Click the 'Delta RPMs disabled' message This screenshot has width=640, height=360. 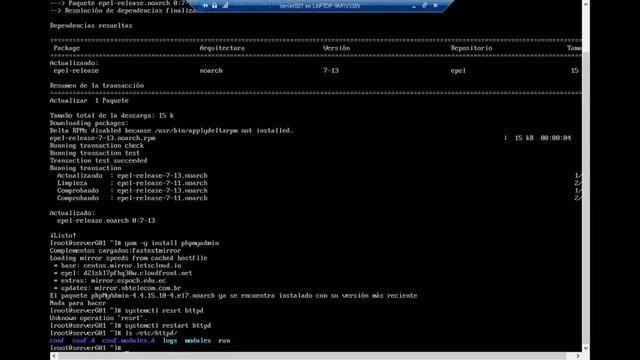(x=171, y=131)
